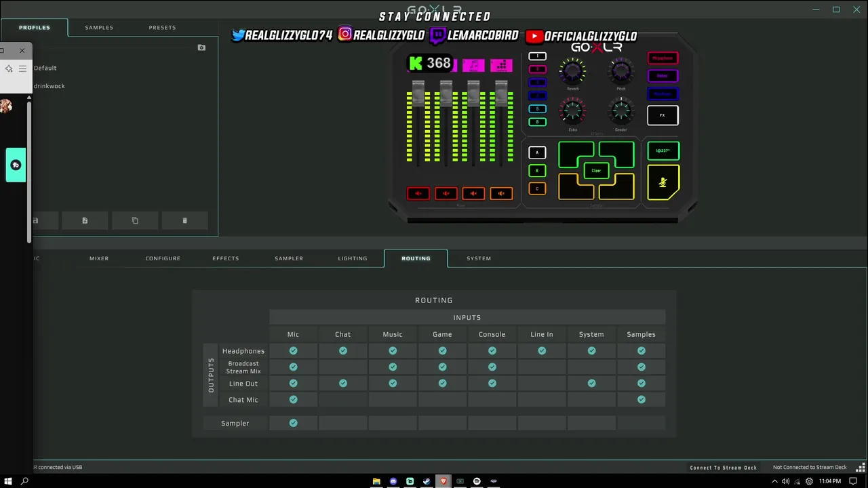Click Connect To Stream Deck button

724,468
